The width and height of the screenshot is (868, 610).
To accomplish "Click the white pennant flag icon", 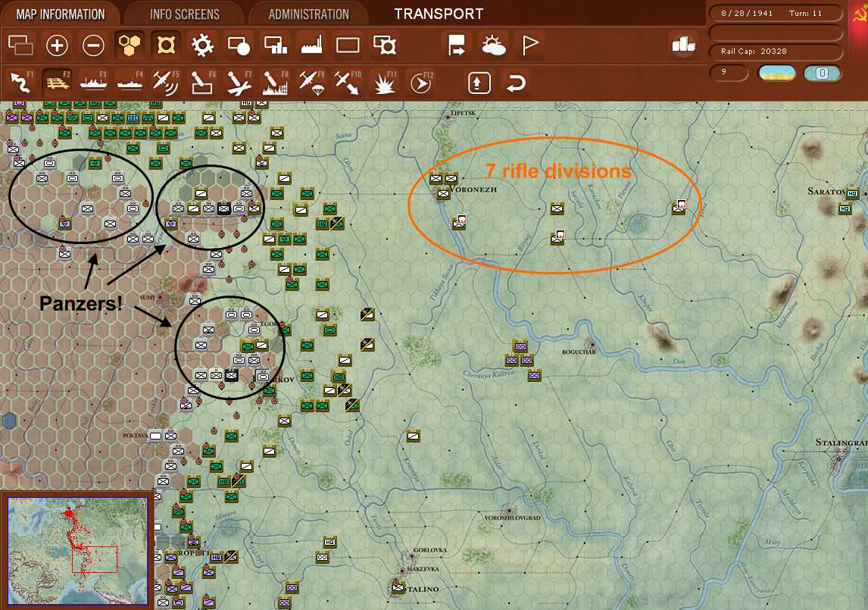I will tap(529, 45).
